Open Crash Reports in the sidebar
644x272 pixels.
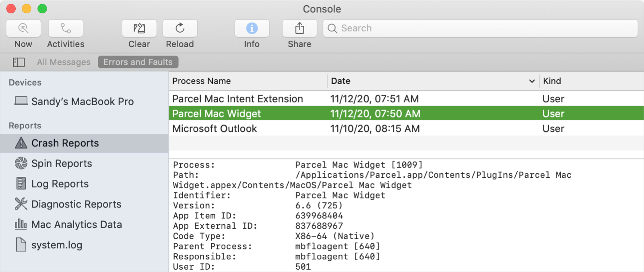point(84,143)
